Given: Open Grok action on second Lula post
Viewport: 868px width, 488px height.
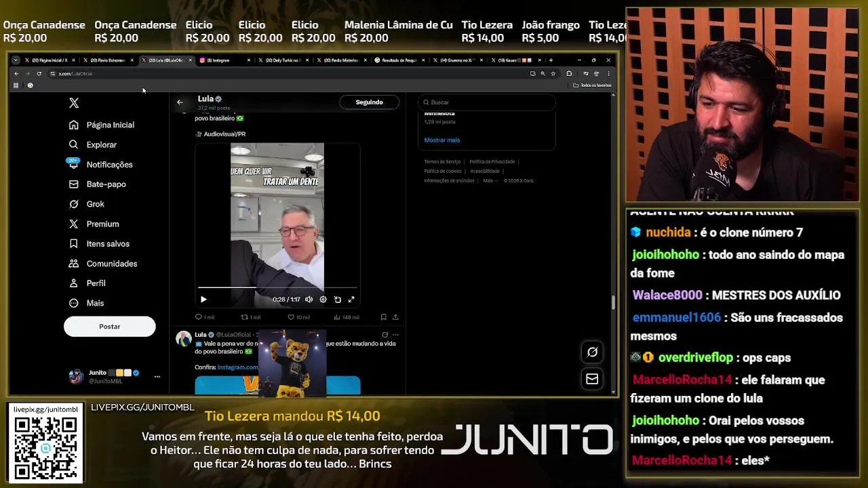Looking at the screenshot, I should 384,335.
